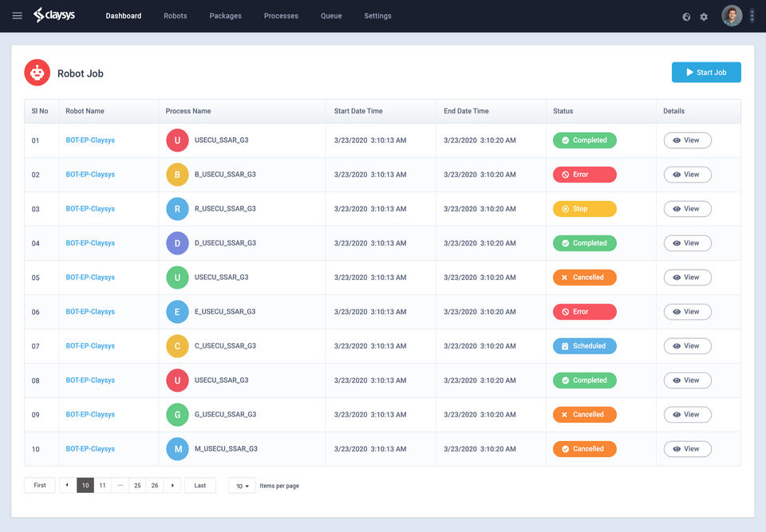Viewport: 766px width, 532px height.
Task: Click the Error status in row 02
Action: coord(585,175)
